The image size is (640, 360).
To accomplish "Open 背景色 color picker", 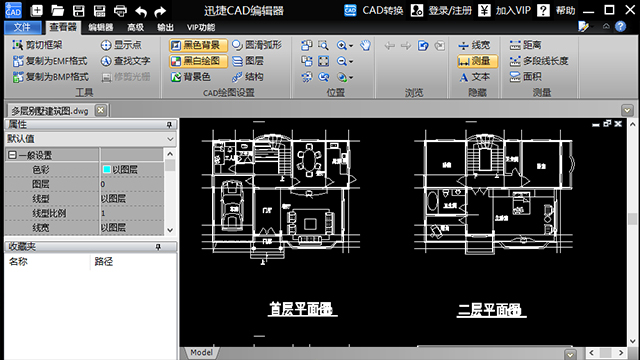I will pyautogui.click(x=191, y=77).
